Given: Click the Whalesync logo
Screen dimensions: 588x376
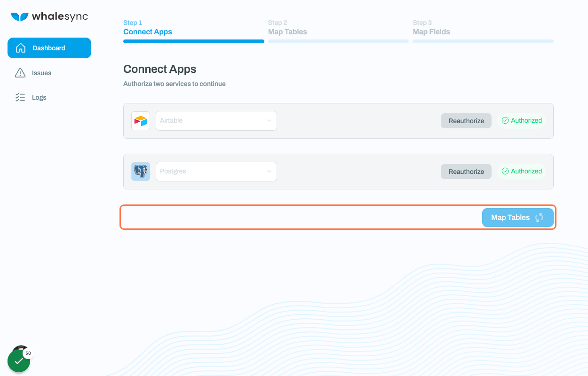Looking at the screenshot, I should pos(49,17).
